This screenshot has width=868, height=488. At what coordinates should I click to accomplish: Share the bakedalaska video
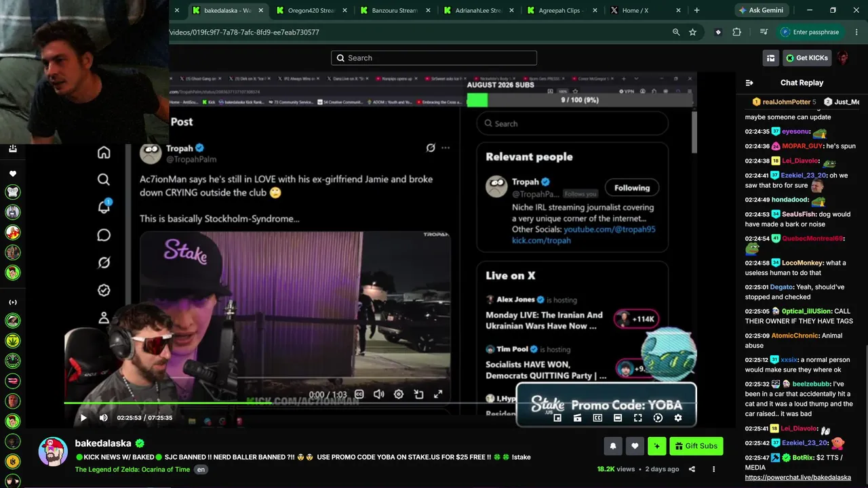tap(692, 469)
